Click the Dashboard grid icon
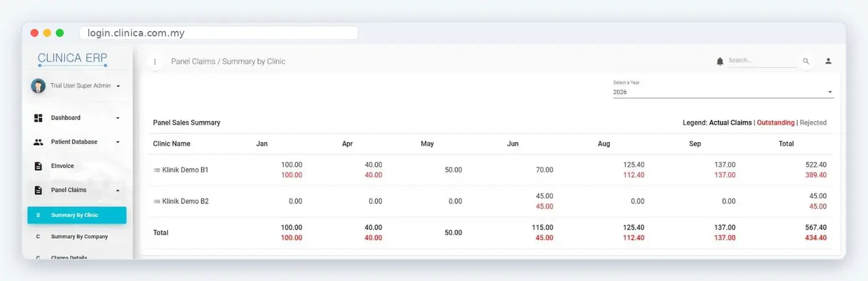The height and width of the screenshot is (281, 868). (x=38, y=118)
